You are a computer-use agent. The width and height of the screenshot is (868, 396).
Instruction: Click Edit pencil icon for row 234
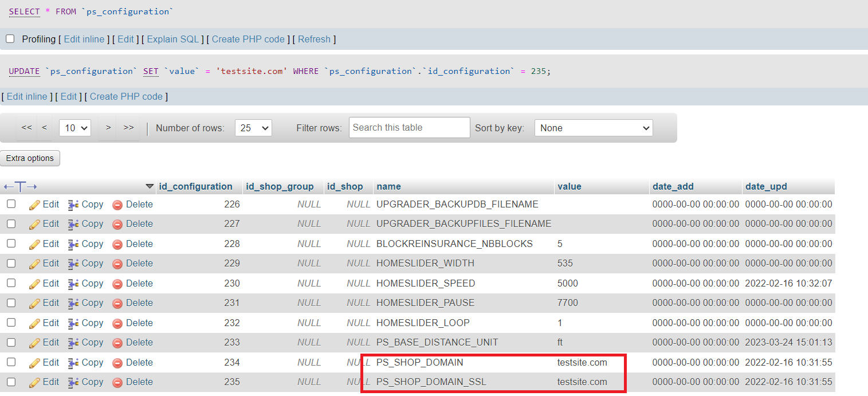[34, 363]
